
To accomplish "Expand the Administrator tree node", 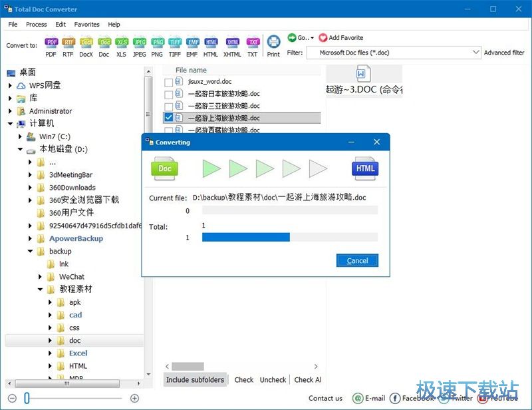I will pos(10,111).
